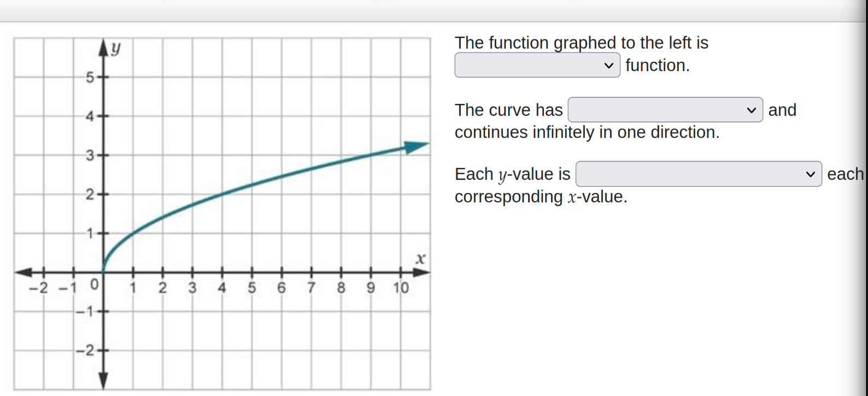The width and height of the screenshot is (868, 396).
Task: Click the number 5 on the y-axis
Action: [x=90, y=76]
